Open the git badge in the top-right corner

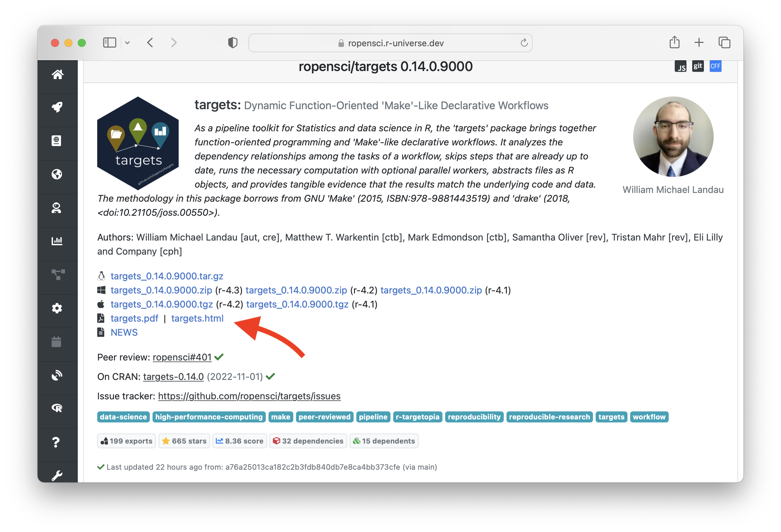(698, 66)
